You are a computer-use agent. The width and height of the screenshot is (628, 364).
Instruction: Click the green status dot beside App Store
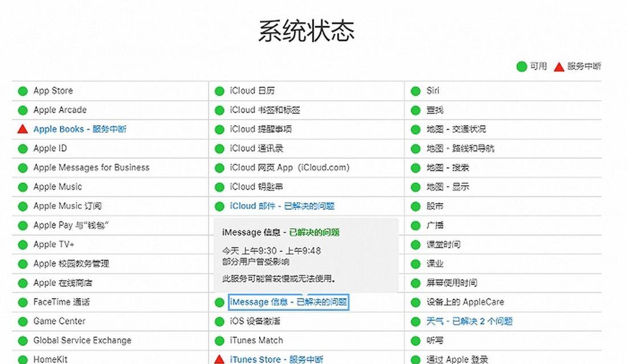[23, 91]
